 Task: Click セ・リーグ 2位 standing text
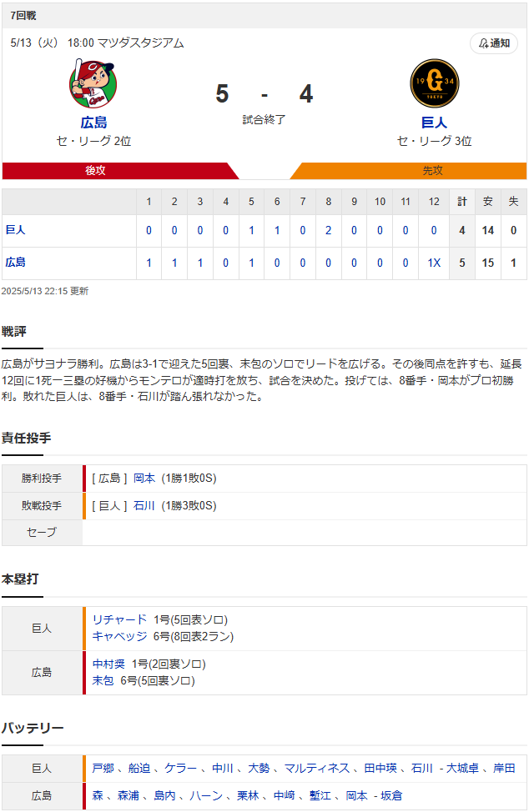[x=93, y=142]
